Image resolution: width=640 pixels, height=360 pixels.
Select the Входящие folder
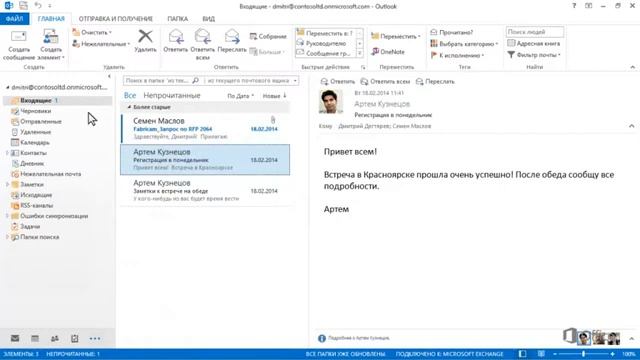57,100
